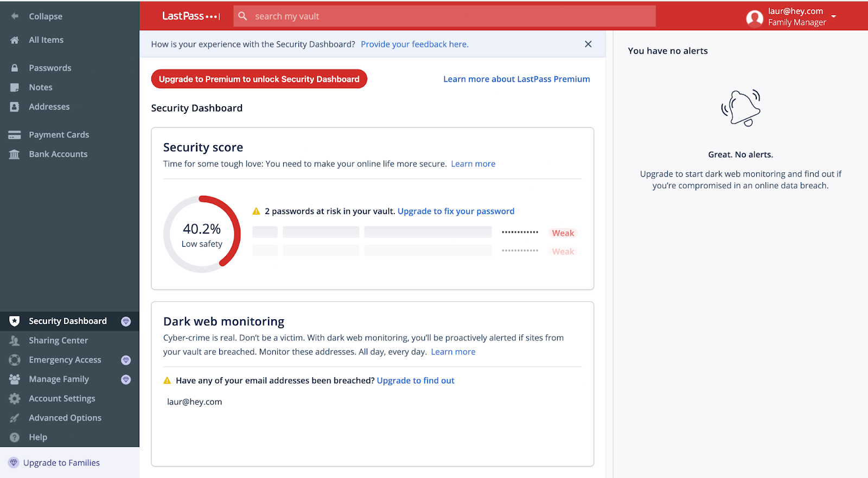Click the Sharing Center person icon
This screenshot has width=868, height=478.
pos(15,341)
